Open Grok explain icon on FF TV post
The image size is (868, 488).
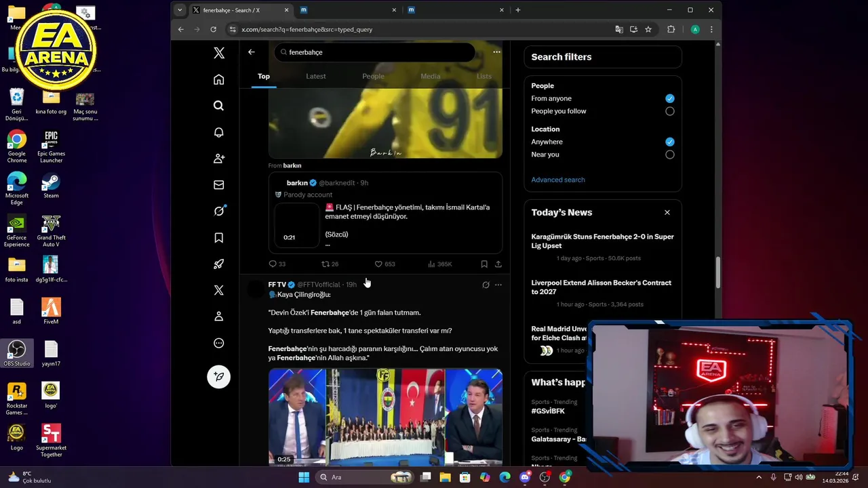[x=486, y=285]
